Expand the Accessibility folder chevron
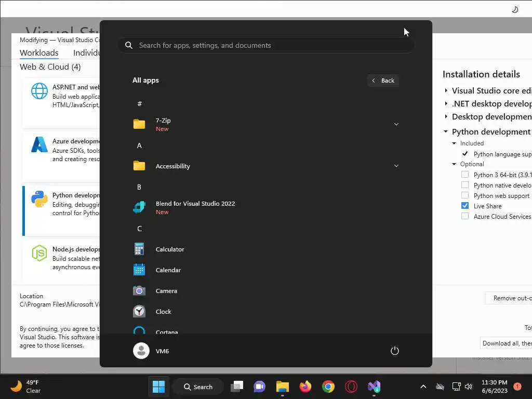 396,166
